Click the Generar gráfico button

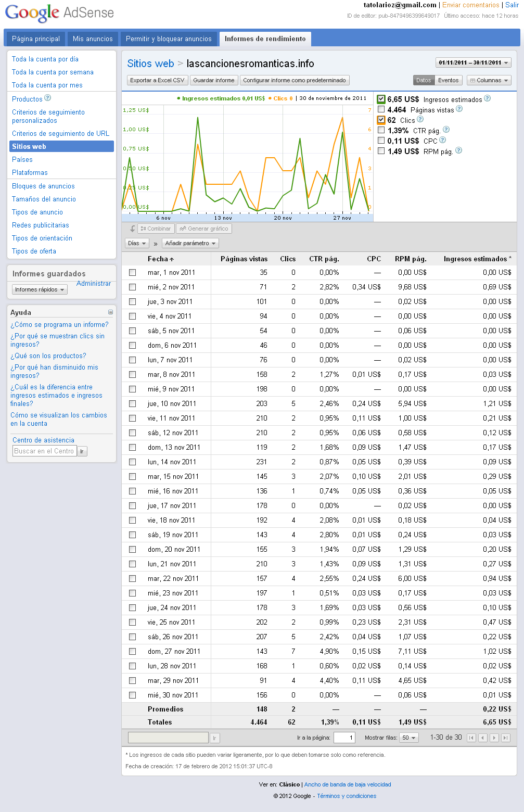[x=203, y=229]
